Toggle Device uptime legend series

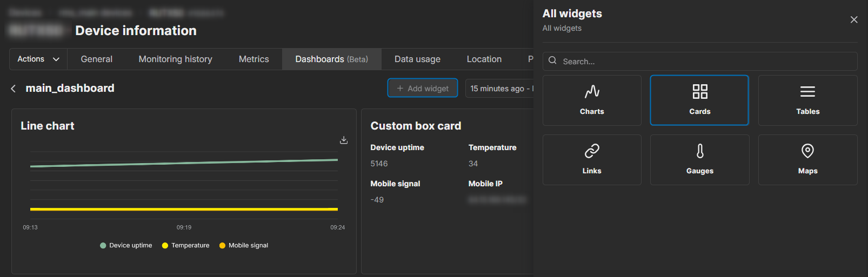tap(126, 246)
